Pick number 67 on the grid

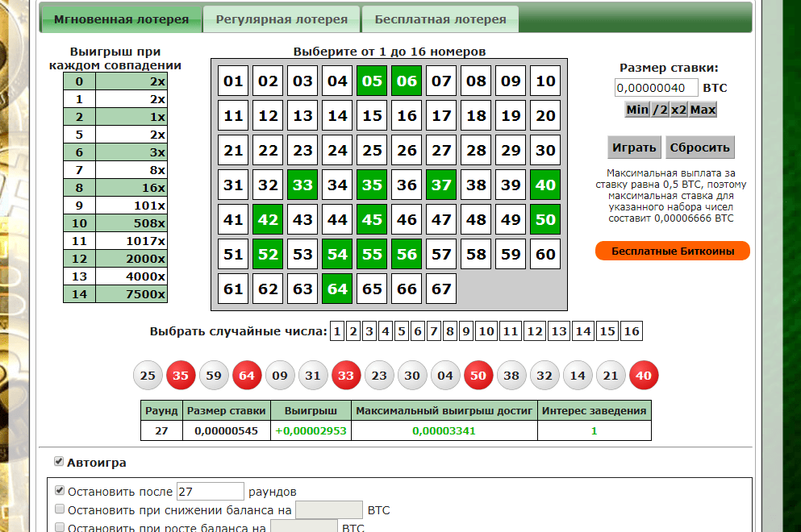[x=441, y=289]
